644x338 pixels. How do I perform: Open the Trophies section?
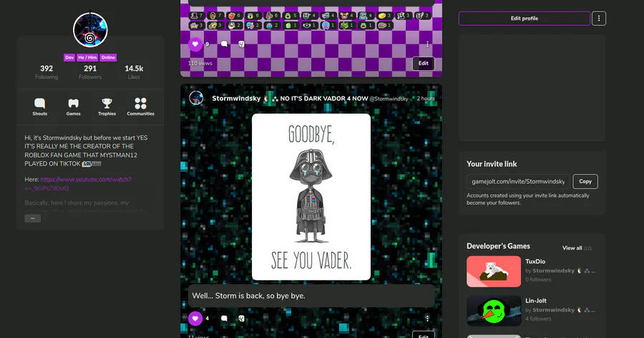(x=107, y=107)
